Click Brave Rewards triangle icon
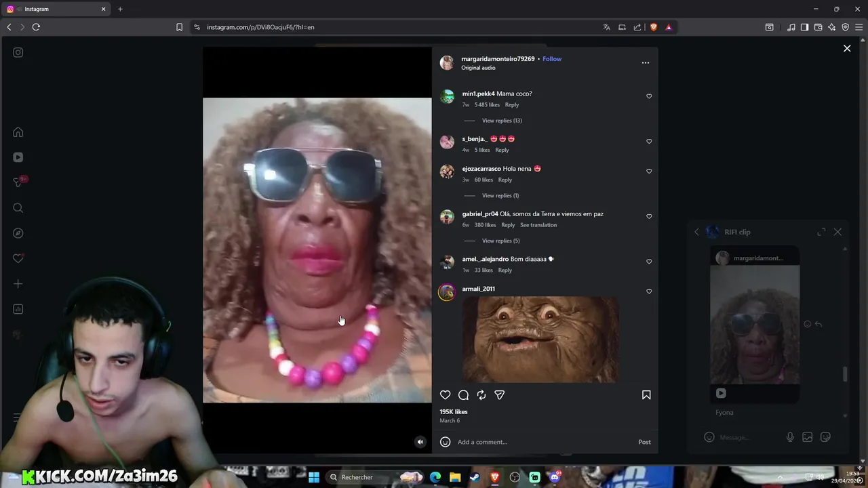 (669, 27)
